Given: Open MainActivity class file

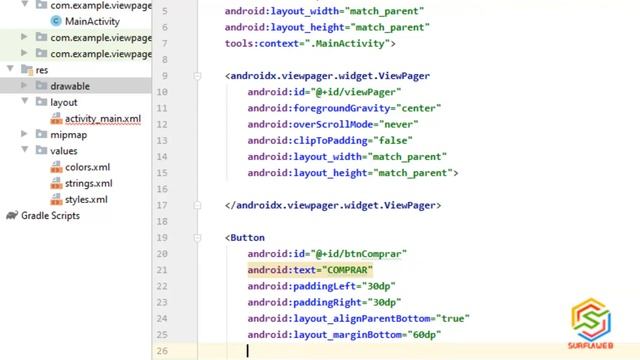Looking at the screenshot, I should [92, 21].
